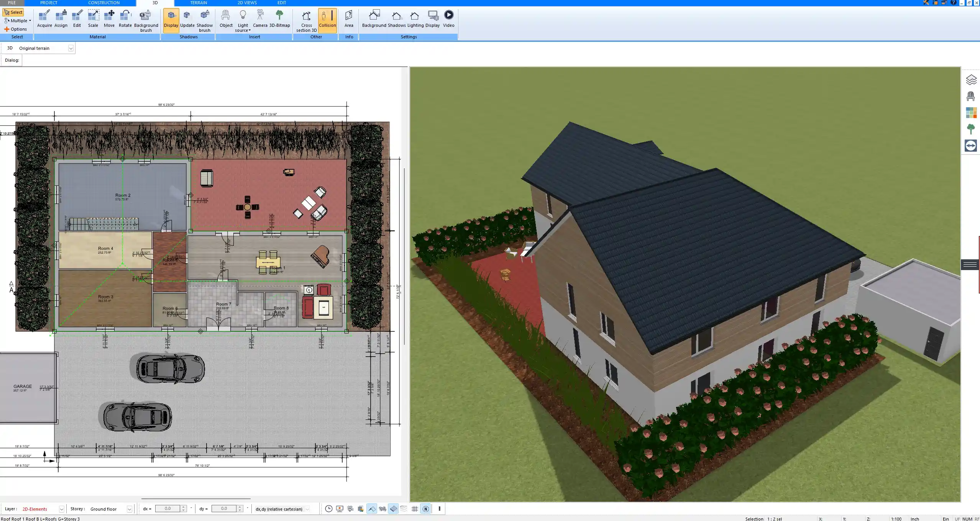Open the layers panel in right sidebar
This screenshot has width=980, height=521.
(x=971, y=80)
